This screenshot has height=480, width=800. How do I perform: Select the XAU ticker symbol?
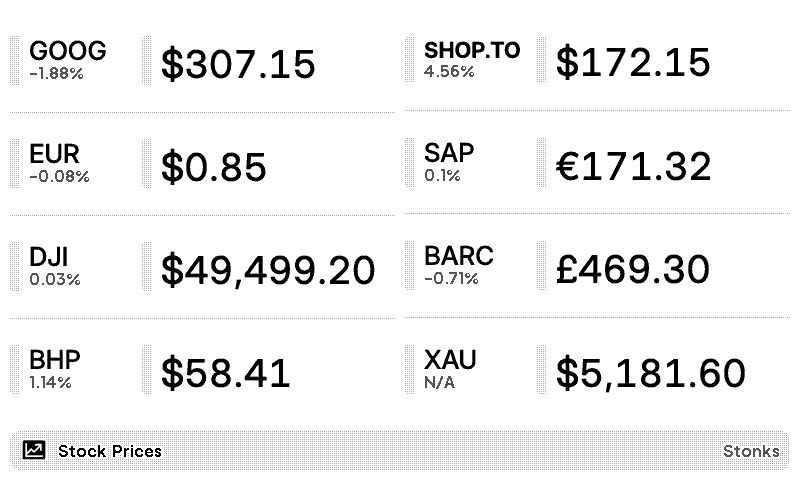coord(450,360)
